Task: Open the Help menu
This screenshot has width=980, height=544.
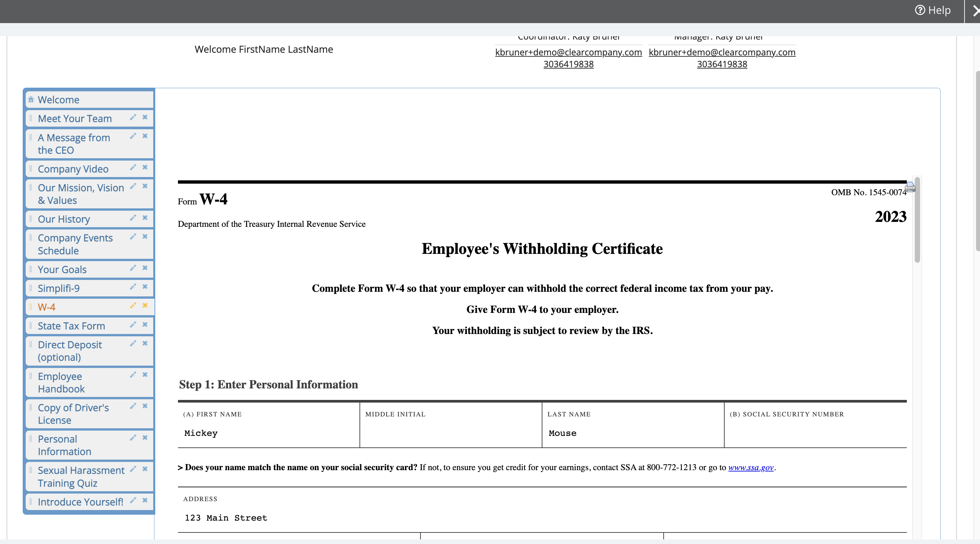Action: 933,10
